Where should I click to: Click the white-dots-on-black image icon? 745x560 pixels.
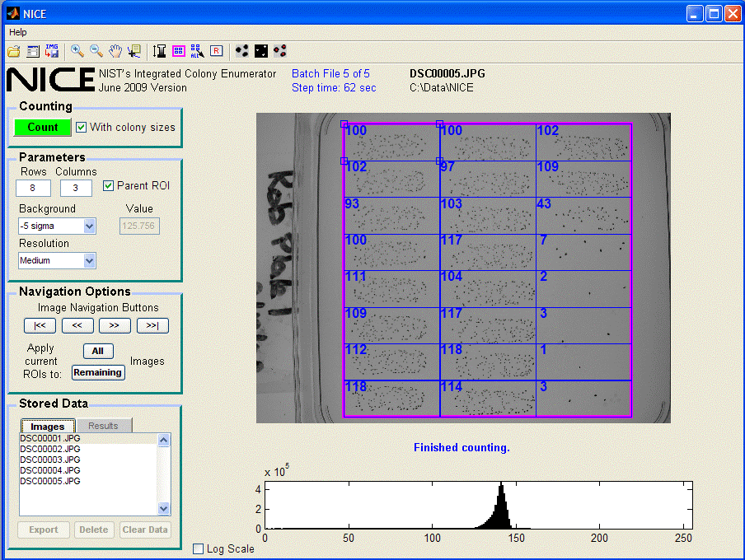click(260, 51)
